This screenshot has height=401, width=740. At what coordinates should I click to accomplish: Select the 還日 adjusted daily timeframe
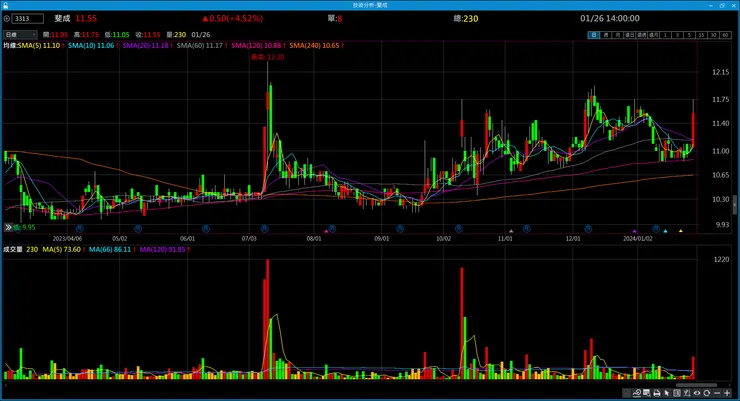click(630, 35)
